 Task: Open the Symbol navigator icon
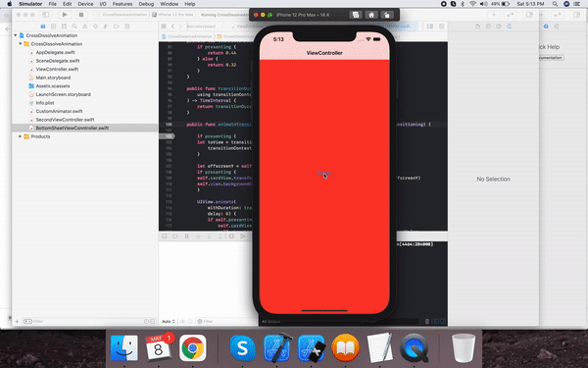point(64,26)
